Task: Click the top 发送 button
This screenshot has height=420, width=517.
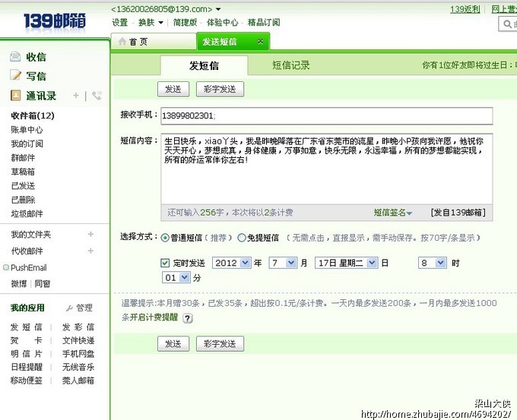Action: click(x=173, y=89)
